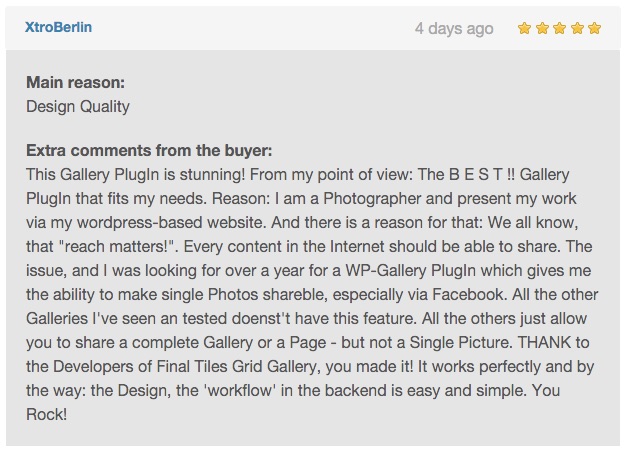Click the closing word 'Rock!'

pyautogui.click(x=46, y=414)
